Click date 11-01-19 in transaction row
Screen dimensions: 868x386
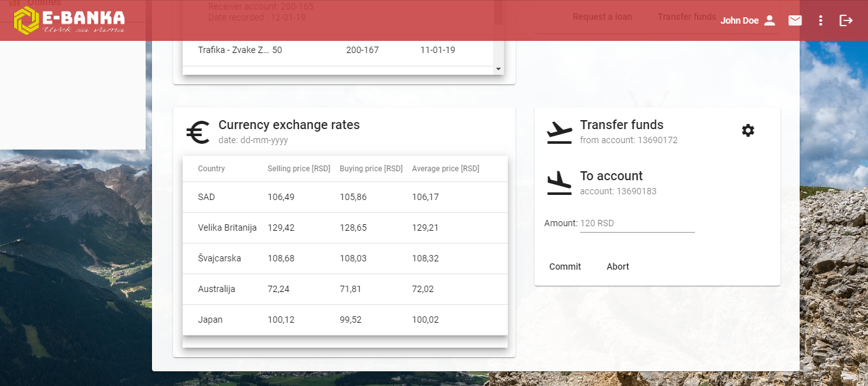[438, 50]
